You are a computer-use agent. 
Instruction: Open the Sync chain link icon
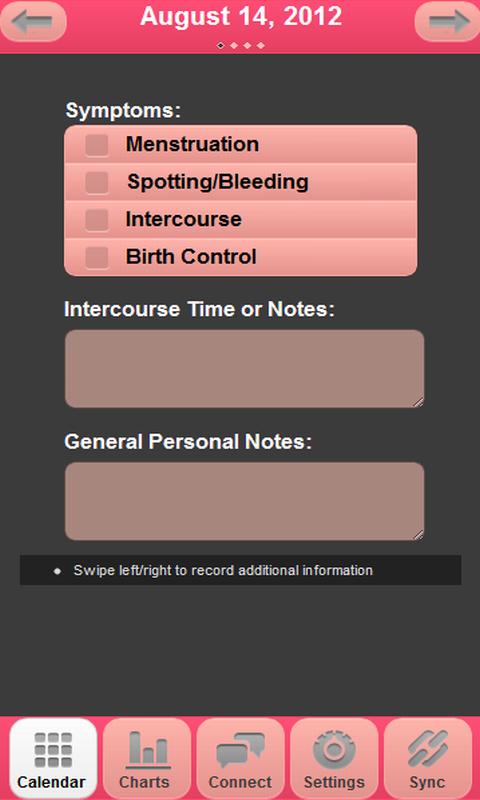click(427, 750)
